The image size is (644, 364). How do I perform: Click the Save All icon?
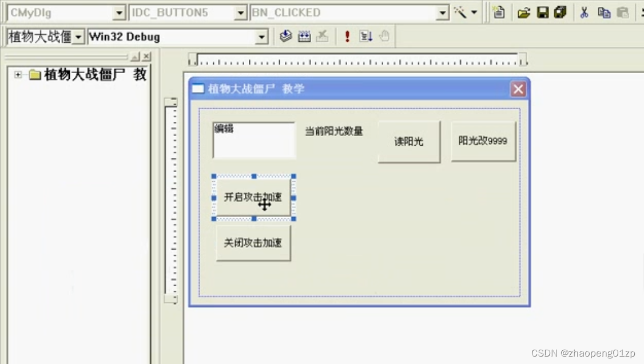(x=560, y=13)
